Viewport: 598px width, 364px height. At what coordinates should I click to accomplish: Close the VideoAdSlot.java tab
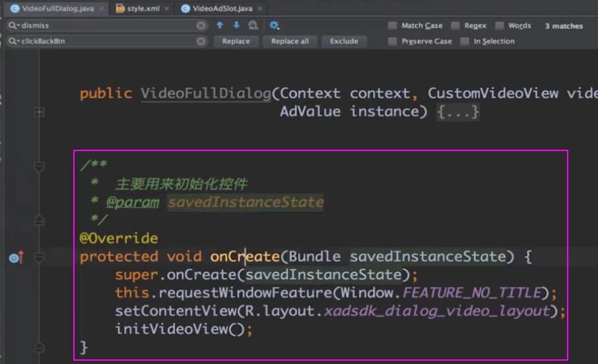(x=259, y=9)
